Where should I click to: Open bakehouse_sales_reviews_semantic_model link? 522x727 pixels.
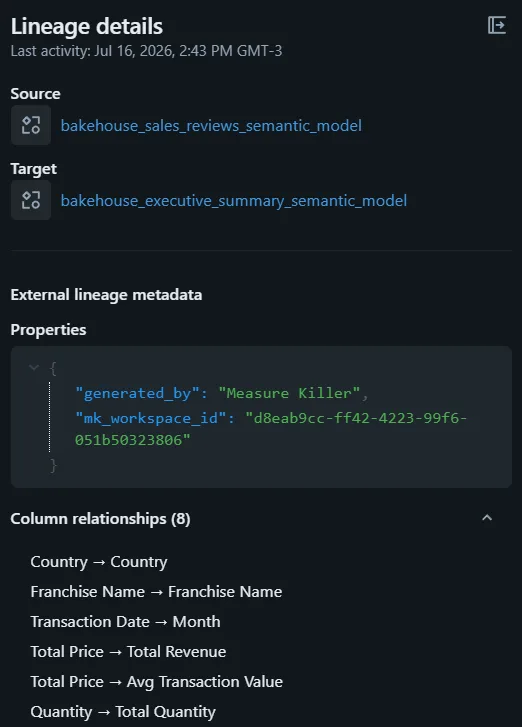click(211, 126)
